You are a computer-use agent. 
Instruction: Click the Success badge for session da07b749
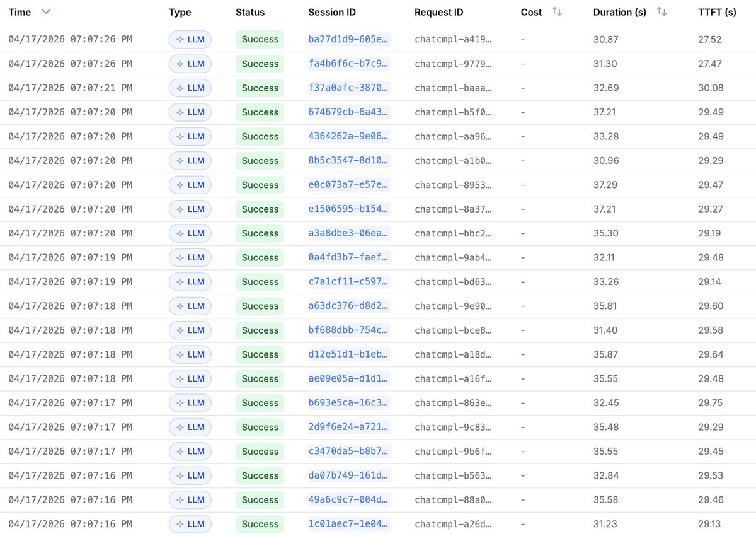pos(260,475)
